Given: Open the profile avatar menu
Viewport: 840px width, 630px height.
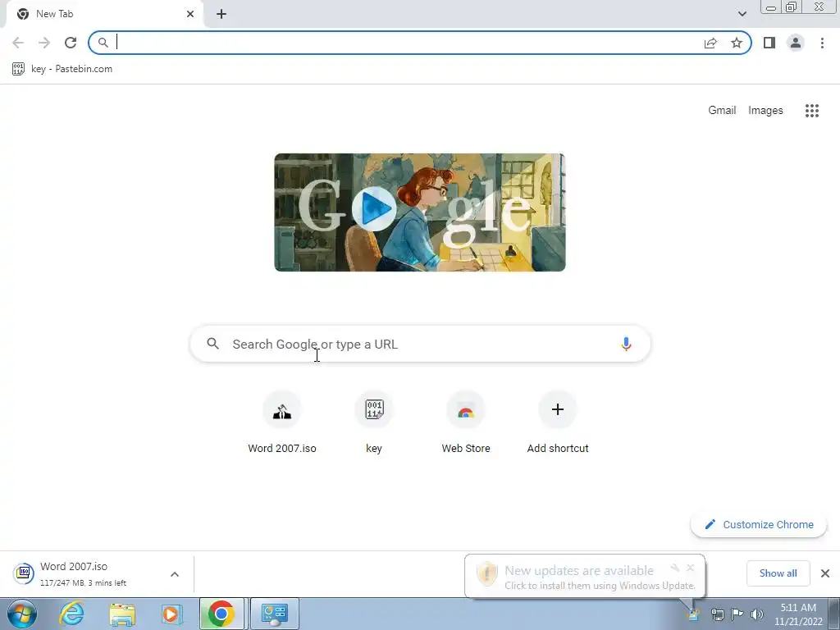Looking at the screenshot, I should click(x=796, y=43).
